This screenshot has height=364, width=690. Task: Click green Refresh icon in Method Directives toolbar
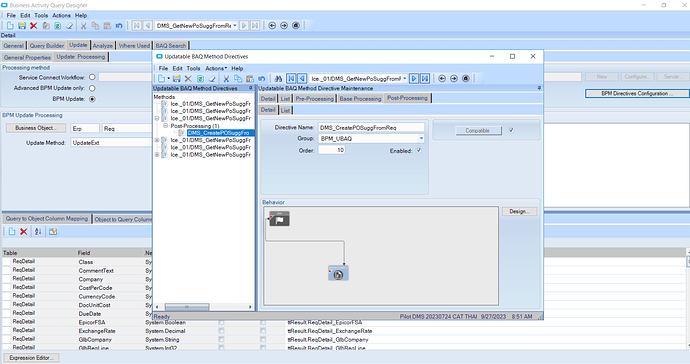click(200, 78)
